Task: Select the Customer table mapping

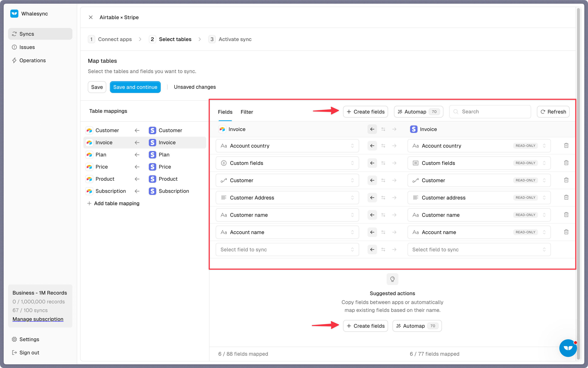Action: click(x=145, y=130)
